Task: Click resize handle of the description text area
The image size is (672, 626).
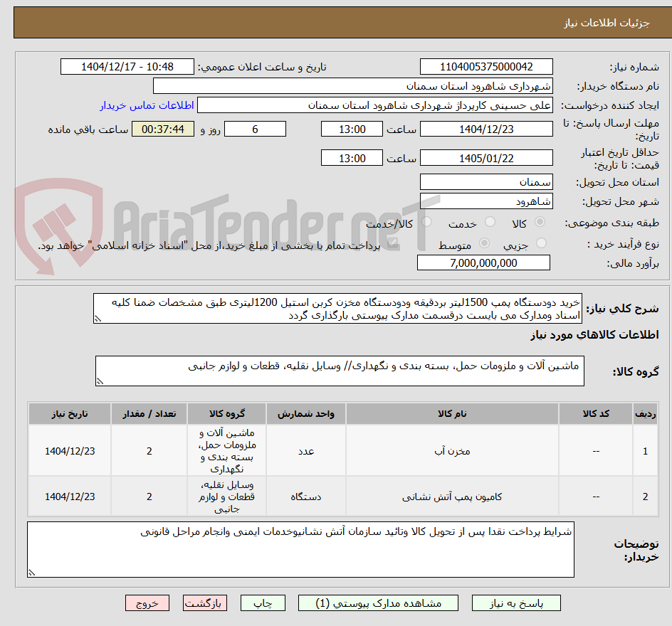Action: [x=98, y=319]
